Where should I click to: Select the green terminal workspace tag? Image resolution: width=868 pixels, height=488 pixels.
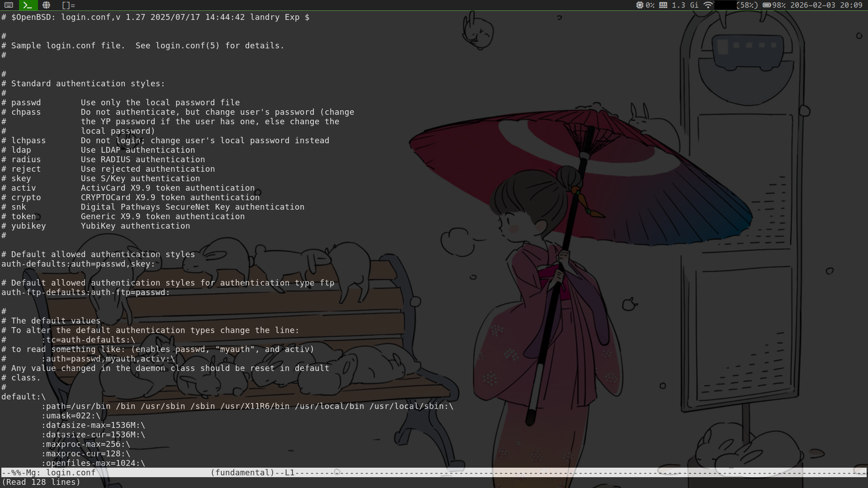(x=28, y=5)
